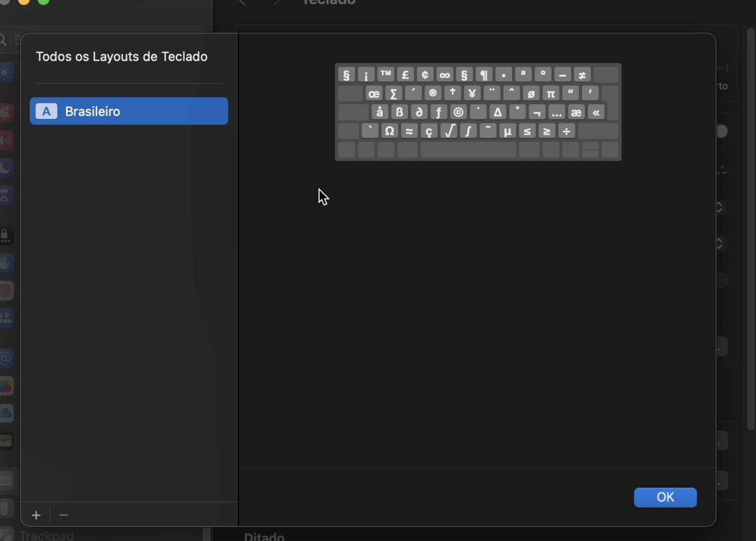Click the pound £ key in preview
Image resolution: width=756 pixels, height=541 pixels.
tap(405, 75)
